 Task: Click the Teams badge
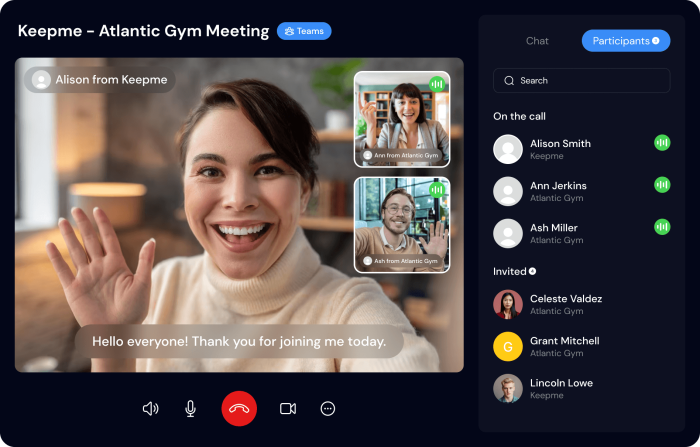pyautogui.click(x=304, y=31)
